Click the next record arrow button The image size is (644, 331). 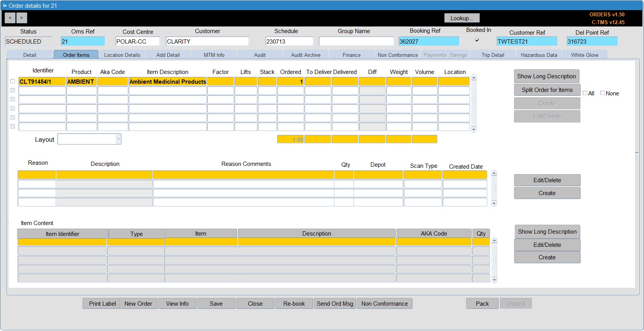point(22,18)
